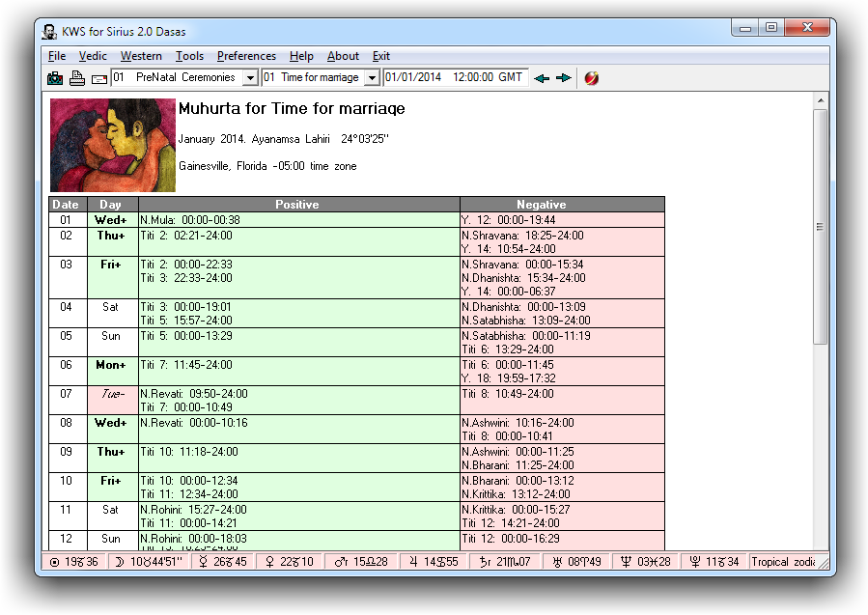The width and height of the screenshot is (868, 615).
Task: Click the camera snapshot toolbar icon
Action: coord(55,78)
